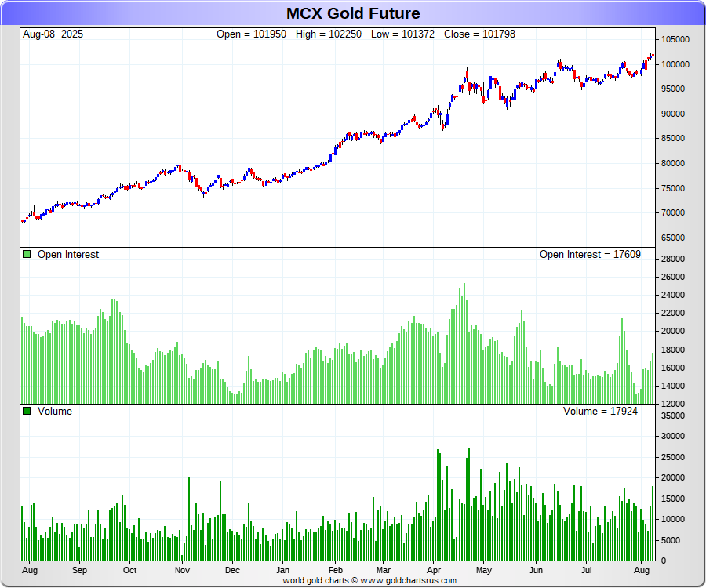Image resolution: width=706 pixels, height=588 pixels.
Task: Click the www.goldchartsrus.com credit text
Action: (409, 581)
